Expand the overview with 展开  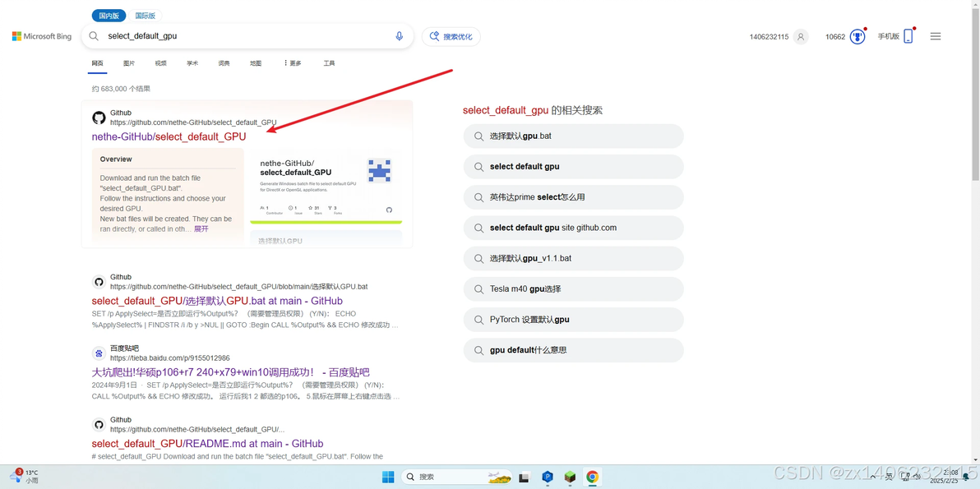coord(201,229)
